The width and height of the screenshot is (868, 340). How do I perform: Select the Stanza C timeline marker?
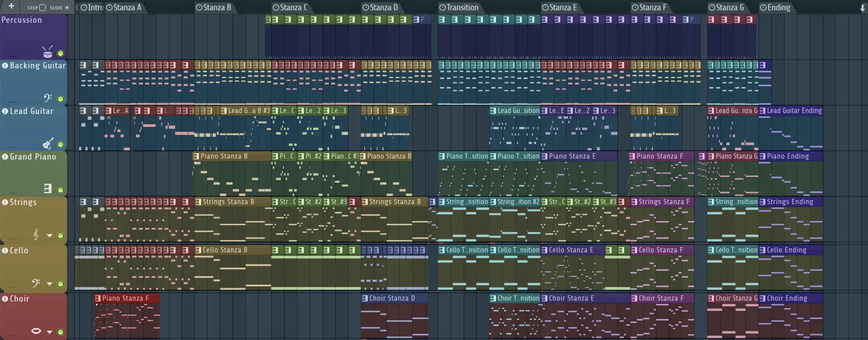pyautogui.click(x=293, y=8)
